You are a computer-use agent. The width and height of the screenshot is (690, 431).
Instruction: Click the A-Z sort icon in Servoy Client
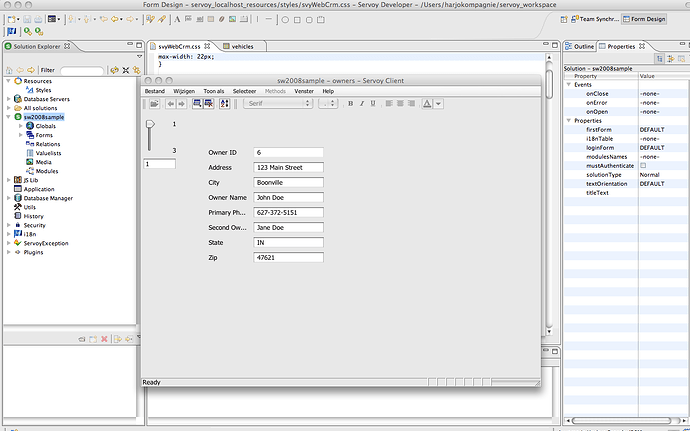click(224, 103)
